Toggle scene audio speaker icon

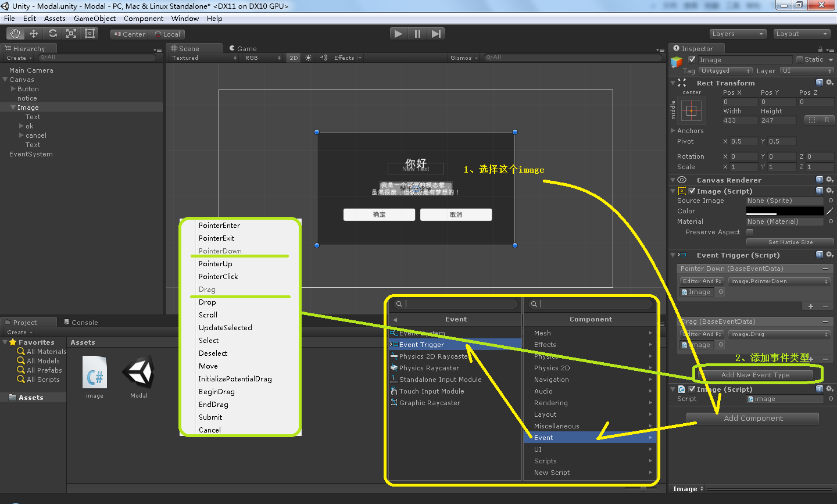pos(324,58)
